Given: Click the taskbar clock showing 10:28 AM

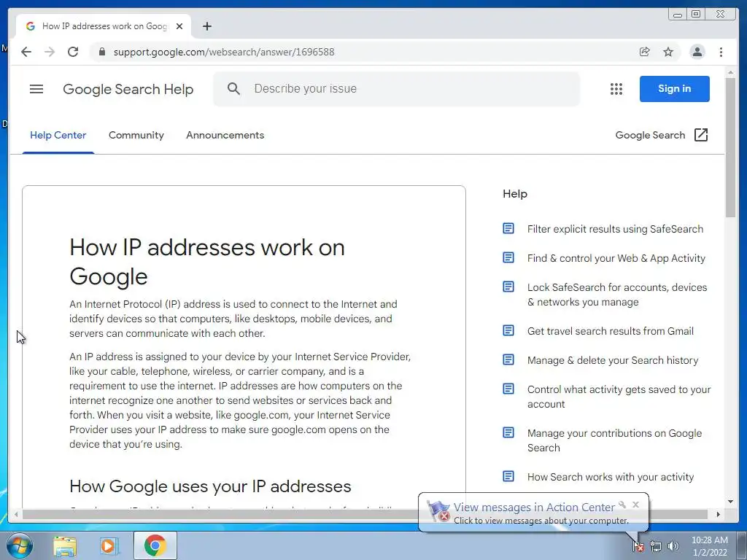Looking at the screenshot, I should pyautogui.click(x=709, y=546).
